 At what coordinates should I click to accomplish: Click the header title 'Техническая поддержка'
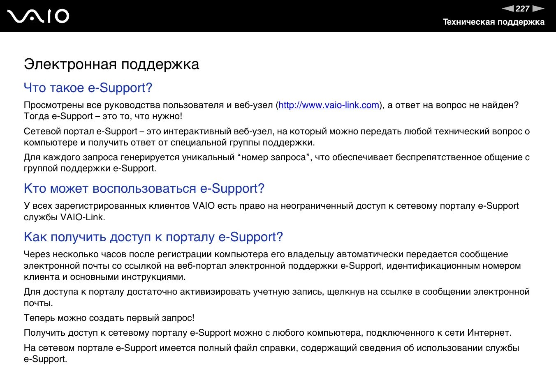pyautogui.click(x=493, y=22)
